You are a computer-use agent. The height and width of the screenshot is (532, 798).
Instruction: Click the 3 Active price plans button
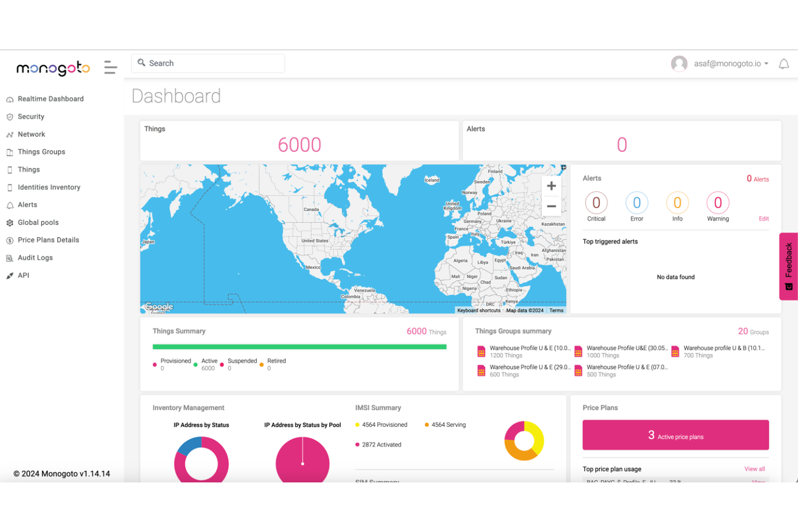pyautogui.click(x=675, y=435)
